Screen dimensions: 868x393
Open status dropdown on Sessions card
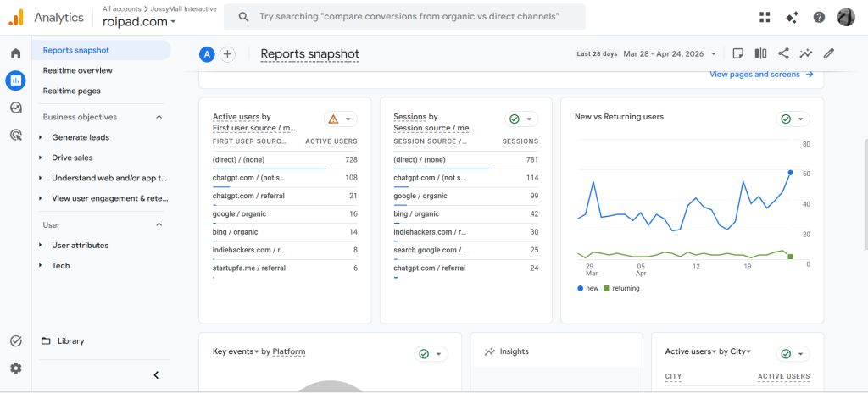coord(521,119)
